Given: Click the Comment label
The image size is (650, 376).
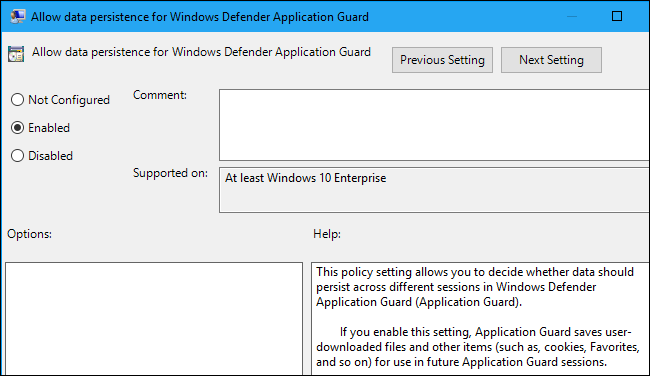Looking at the screenshot, I should pos(160,95).
